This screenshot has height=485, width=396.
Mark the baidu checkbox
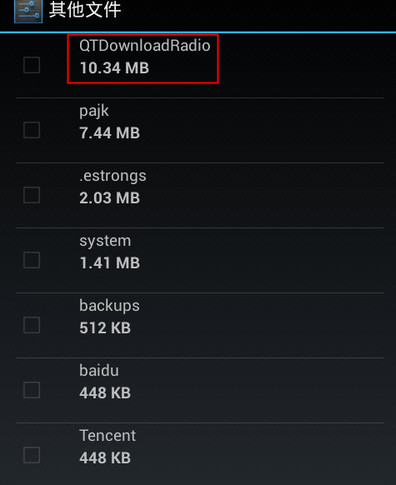tap(32, 390)
